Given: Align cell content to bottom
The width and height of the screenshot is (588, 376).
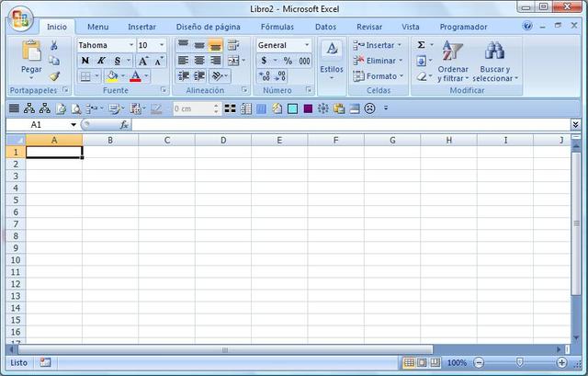Looking at the screenshot, I should coord(215,45).
